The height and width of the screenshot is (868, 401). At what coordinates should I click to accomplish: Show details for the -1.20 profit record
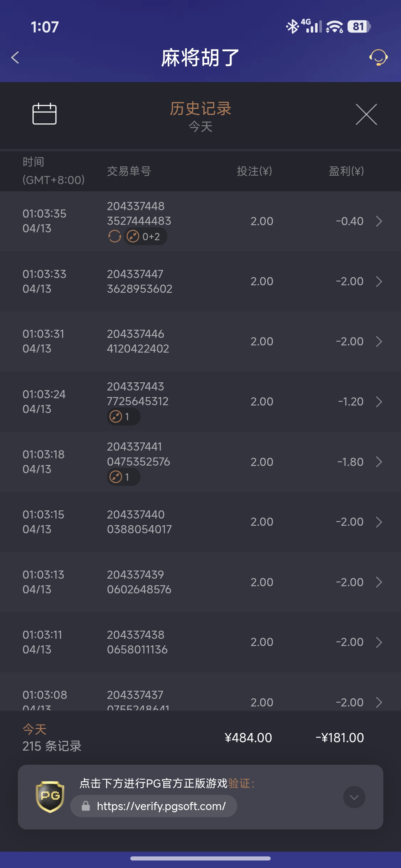pos(379,402)
